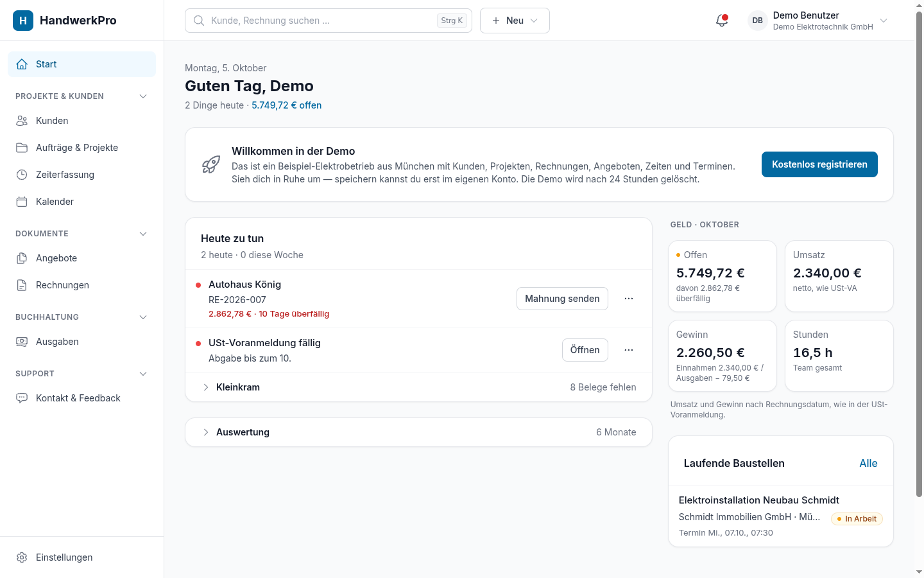The image size is (924, 578).
Task: Click the Einstellungen gear icon
Action: [22, 557]
